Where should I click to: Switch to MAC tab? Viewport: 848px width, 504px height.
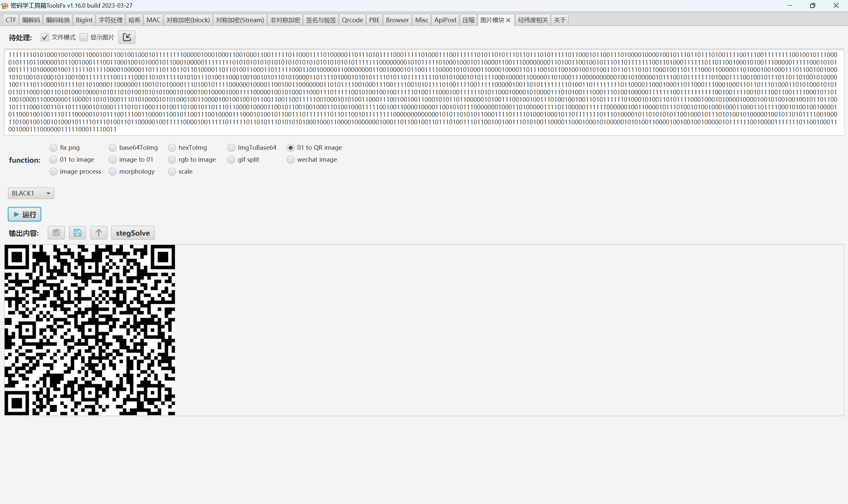(153, 20)
